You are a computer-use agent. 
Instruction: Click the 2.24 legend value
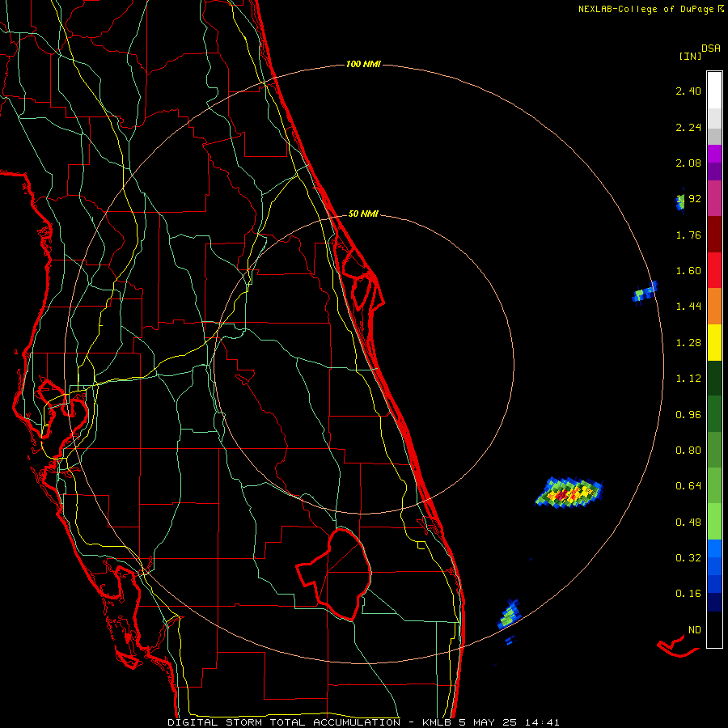688,127
